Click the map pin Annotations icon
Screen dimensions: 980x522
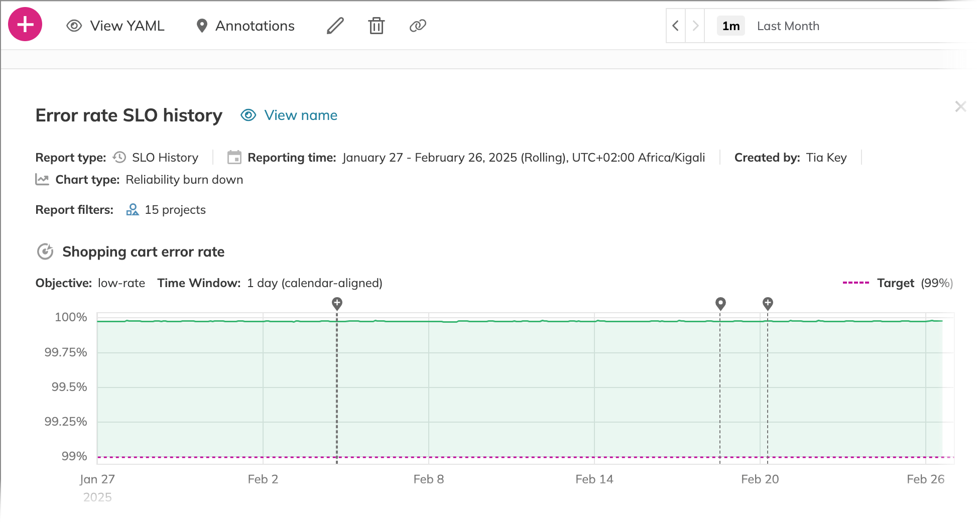[x=202, y=26]
